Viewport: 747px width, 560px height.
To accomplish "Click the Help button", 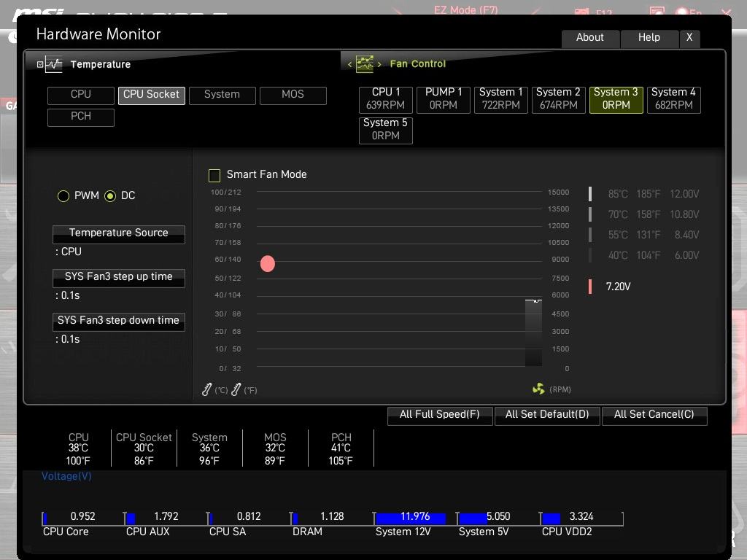I will (x=649, y=38).
